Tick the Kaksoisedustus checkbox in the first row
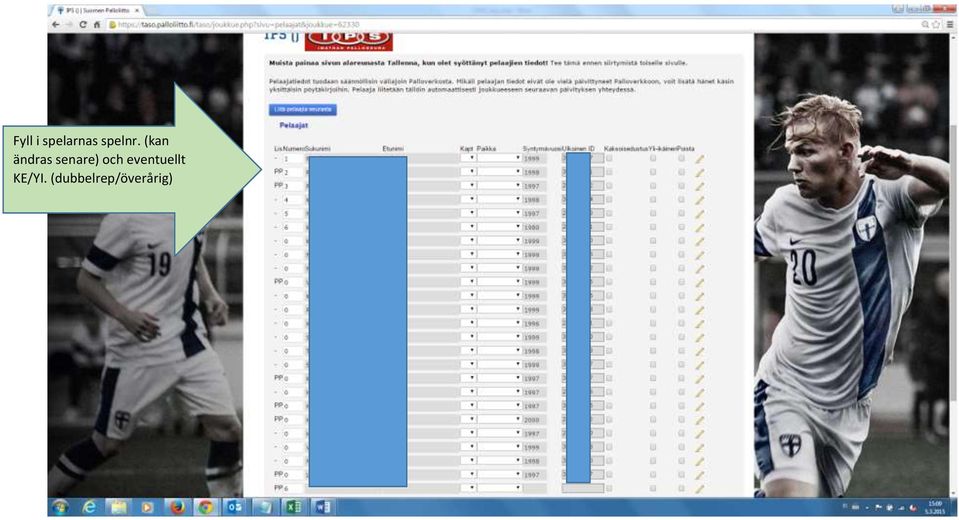The width and height of the screenshot is (959, 520). tap(609, 158)
